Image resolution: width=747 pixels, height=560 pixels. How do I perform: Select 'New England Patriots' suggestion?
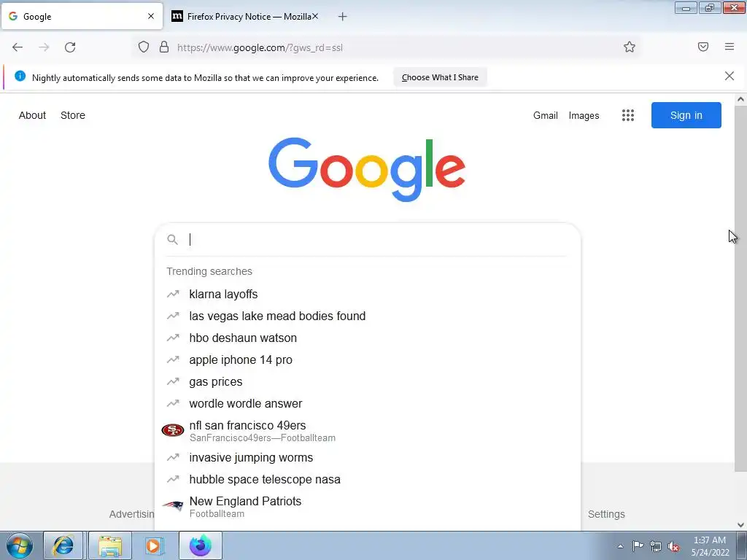coord(368,506)
